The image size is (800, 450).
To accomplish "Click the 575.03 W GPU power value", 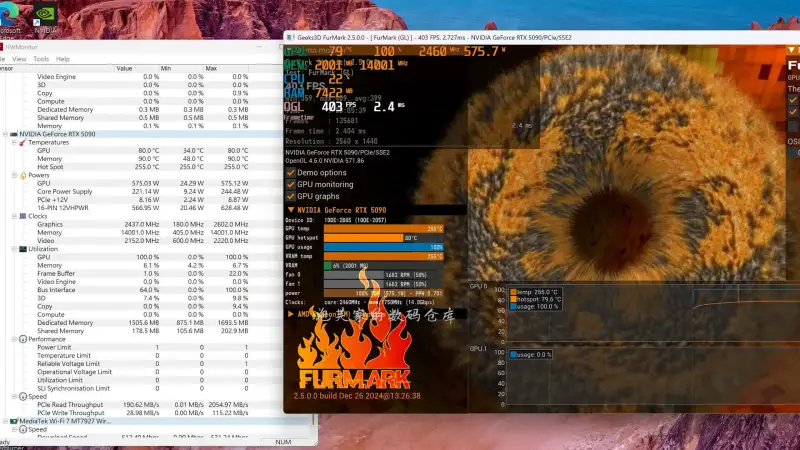I will tap(145, 183).
